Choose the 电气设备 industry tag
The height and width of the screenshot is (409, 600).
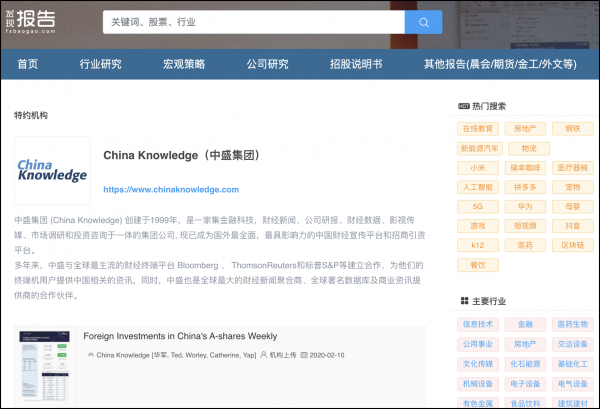[x=573, y=384]
